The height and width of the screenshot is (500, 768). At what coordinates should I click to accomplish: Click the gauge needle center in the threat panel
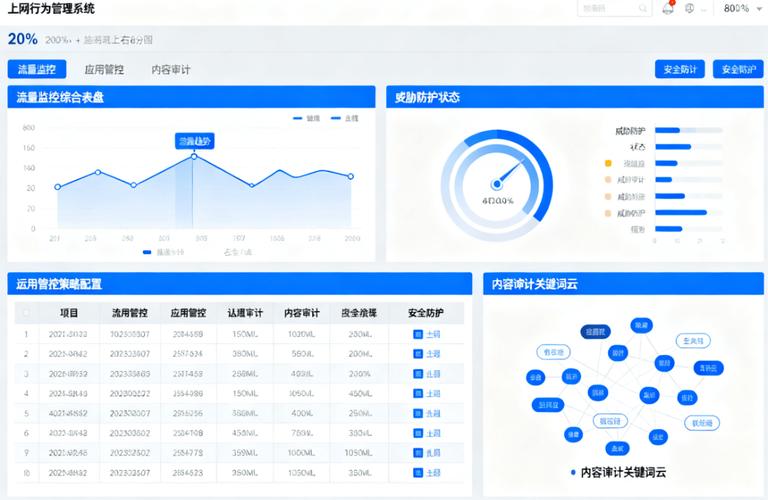click(x=497, y=184)
